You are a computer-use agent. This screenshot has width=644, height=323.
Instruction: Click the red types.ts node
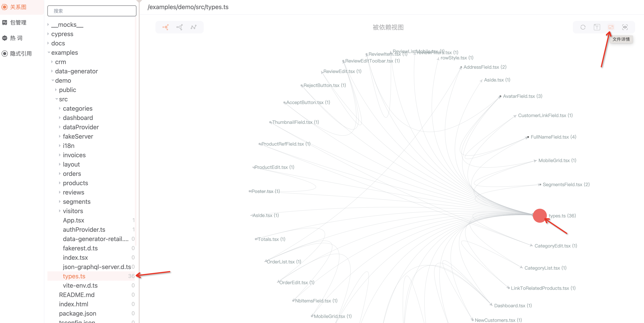(539, 216)
